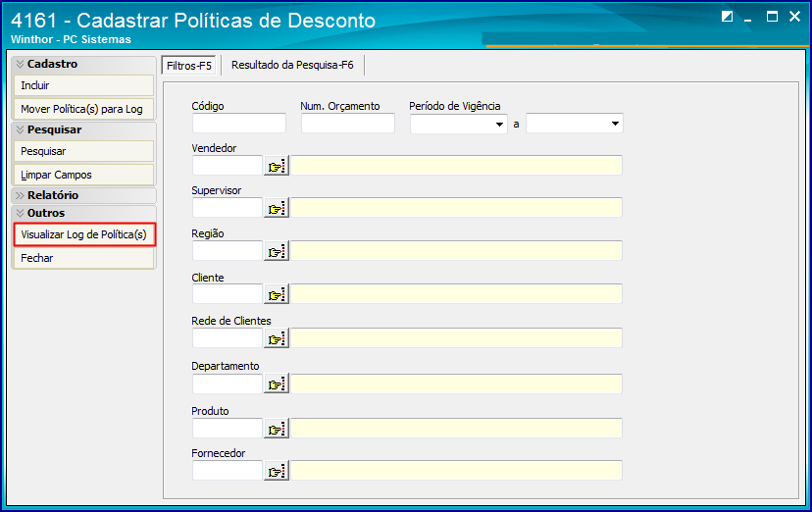
Task: Click the Incluir button
Action: 84,85
